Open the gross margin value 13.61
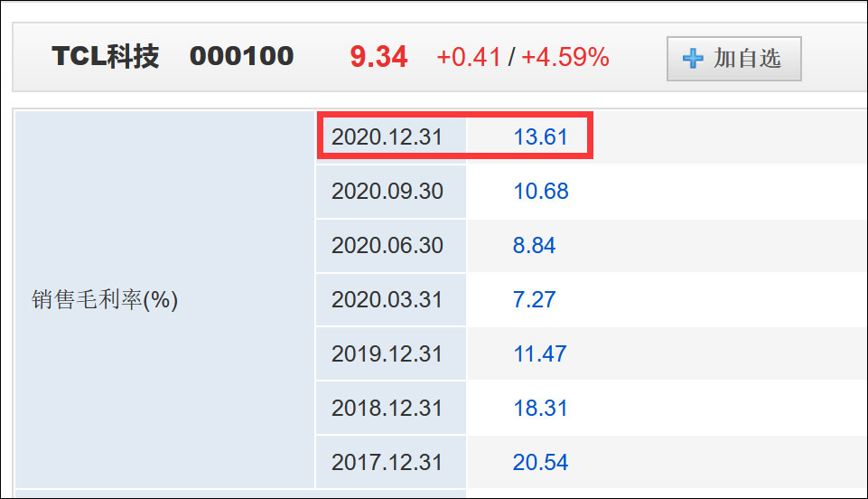Screen dimensions: 868x499 [540, 137]
